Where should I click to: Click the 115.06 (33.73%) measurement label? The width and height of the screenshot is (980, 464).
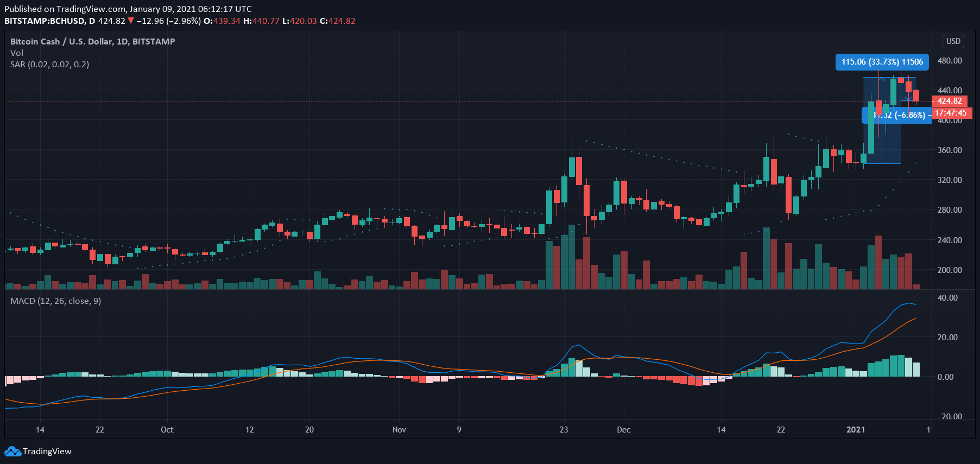tap(882, 62)
